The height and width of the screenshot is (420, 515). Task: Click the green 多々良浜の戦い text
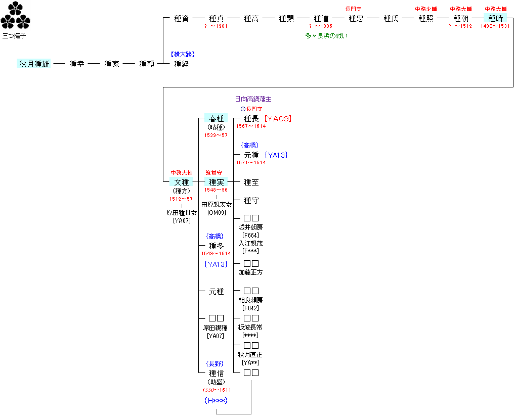pos(326,36)
